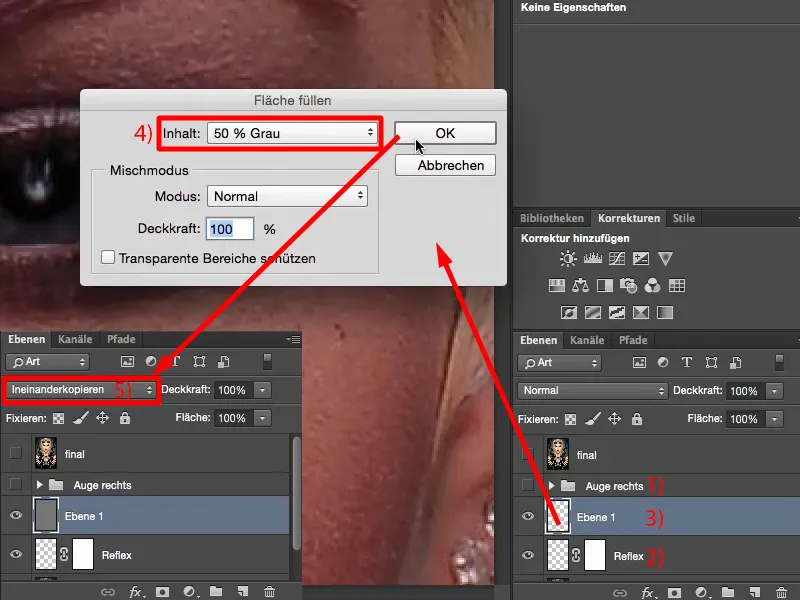Open Normal blend mode dropdown, right panel
The width and height of the screenshot is (800, 600).
(593, 391)
